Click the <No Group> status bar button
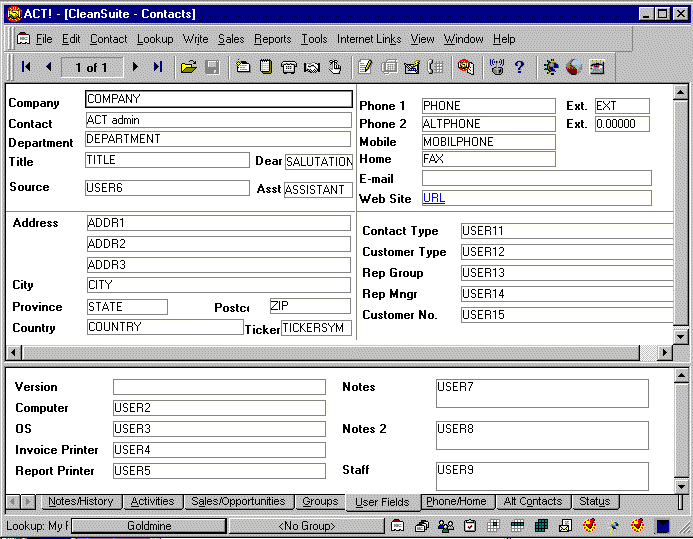Screen dimensions: 693x539 [x=307, y=526]
